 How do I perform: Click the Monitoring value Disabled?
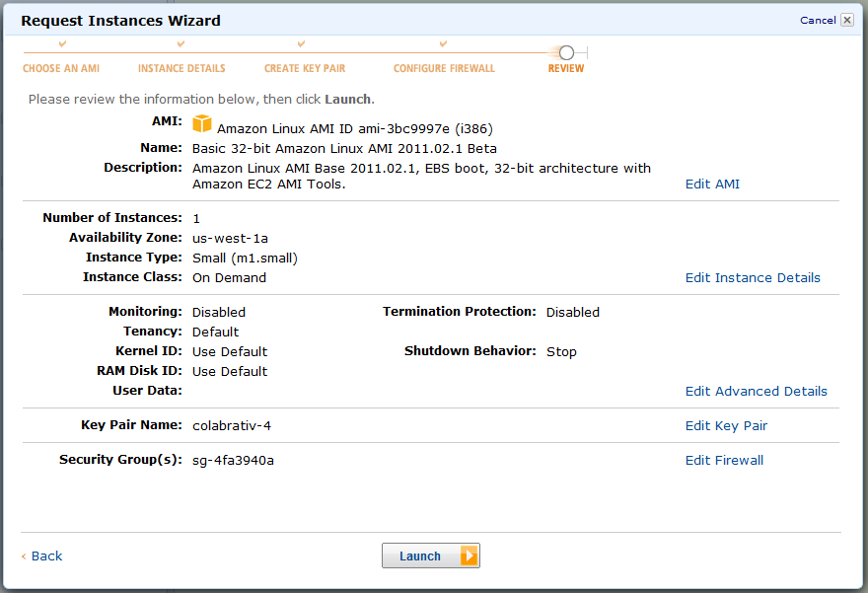coord(219,312)
